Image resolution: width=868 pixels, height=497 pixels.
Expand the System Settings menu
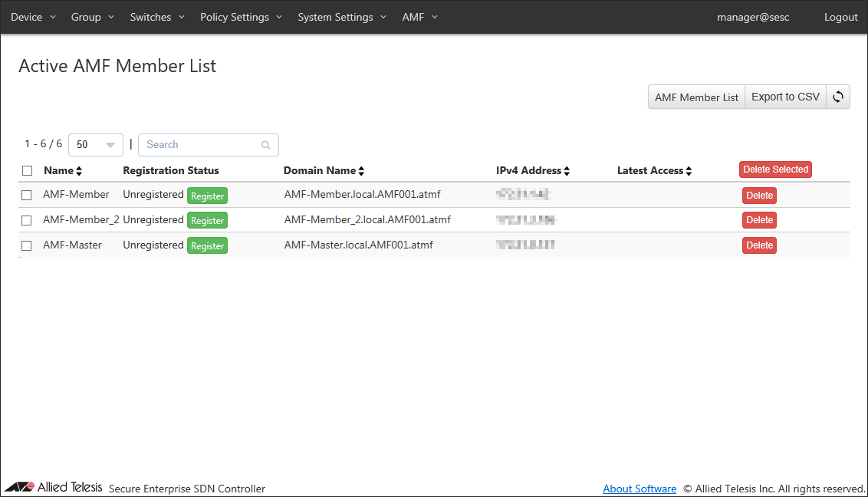point(342,17)
